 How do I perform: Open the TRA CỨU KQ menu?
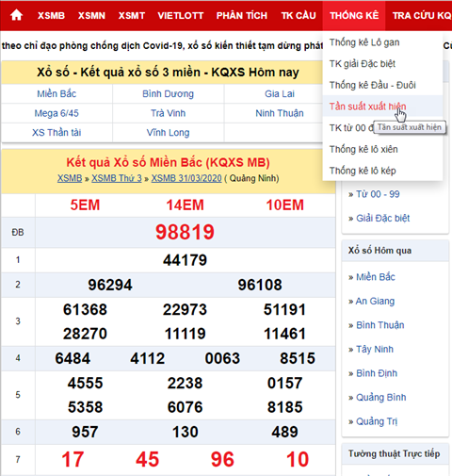[422, 15]
